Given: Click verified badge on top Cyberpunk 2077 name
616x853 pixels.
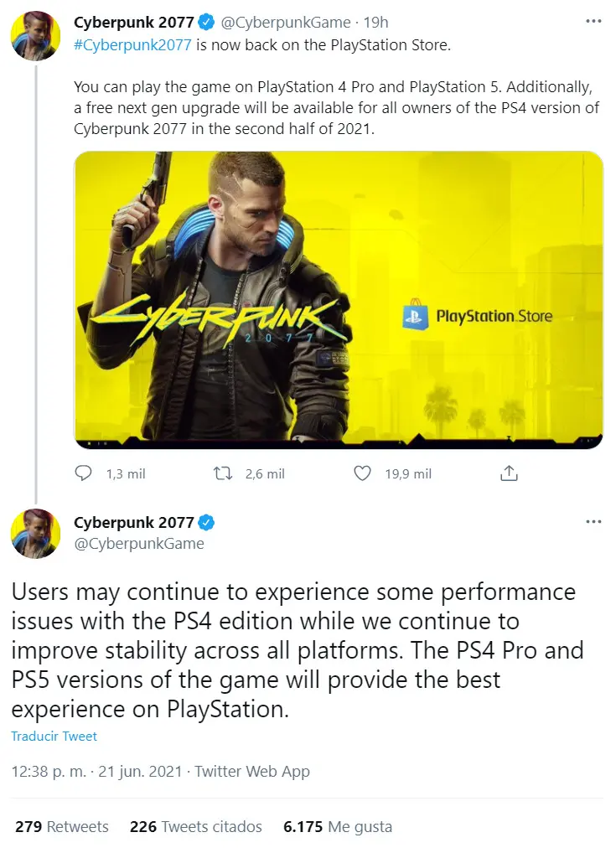Looking at the screenshot, I should coord(207,23).
